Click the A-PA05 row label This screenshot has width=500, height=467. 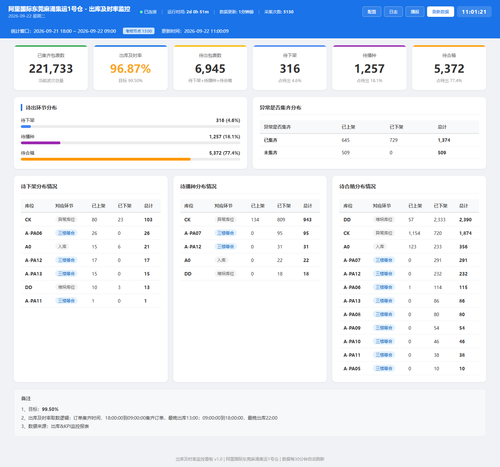point(352,368)
